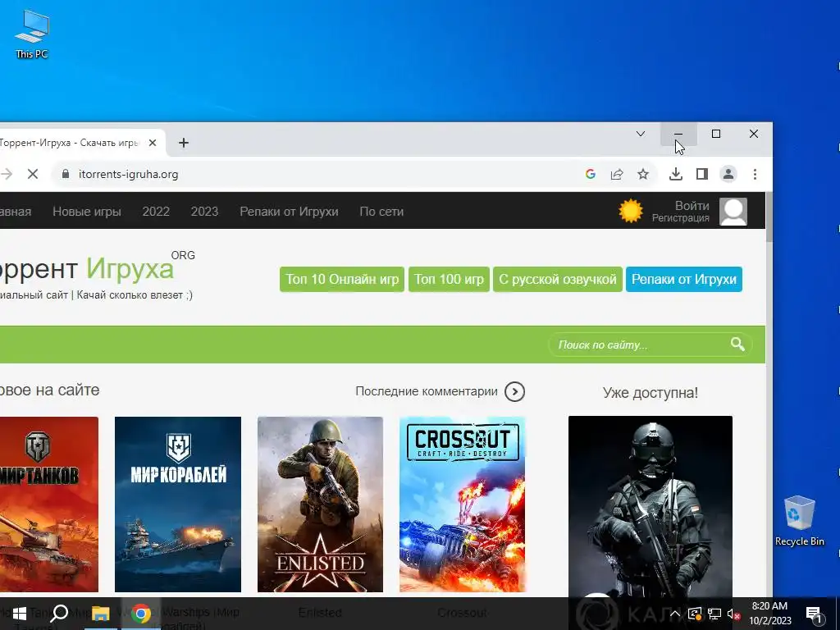Screen dimensions: 840x630
Task: Close the Торрент-Игруха tab
Action: click(153, 143)
